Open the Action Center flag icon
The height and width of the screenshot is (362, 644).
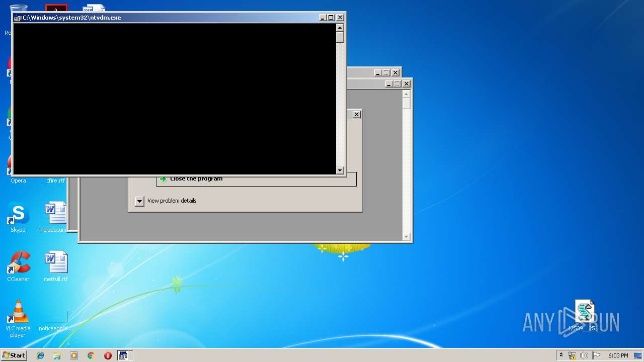tap(596, 355)
